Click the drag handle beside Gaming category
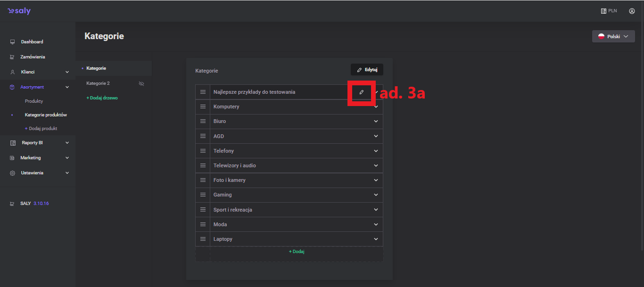This screenshot has width=644, height=287. coord(203,195)
